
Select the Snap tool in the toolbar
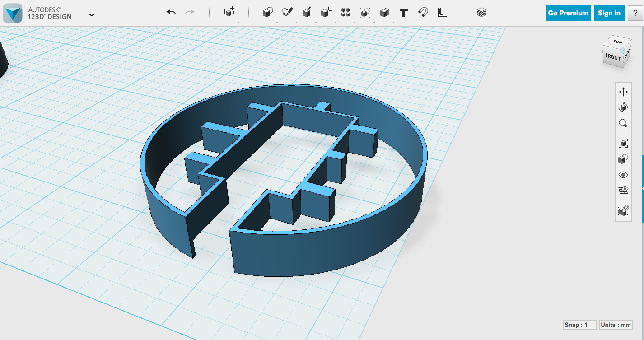422,13
